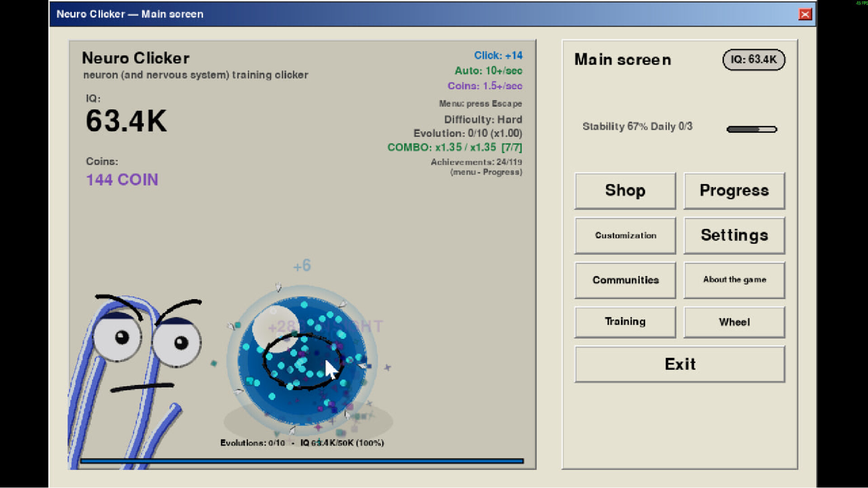Screen dimensions: 868x488
Task: Open the Progress screen
Action: tap(734, 190)
